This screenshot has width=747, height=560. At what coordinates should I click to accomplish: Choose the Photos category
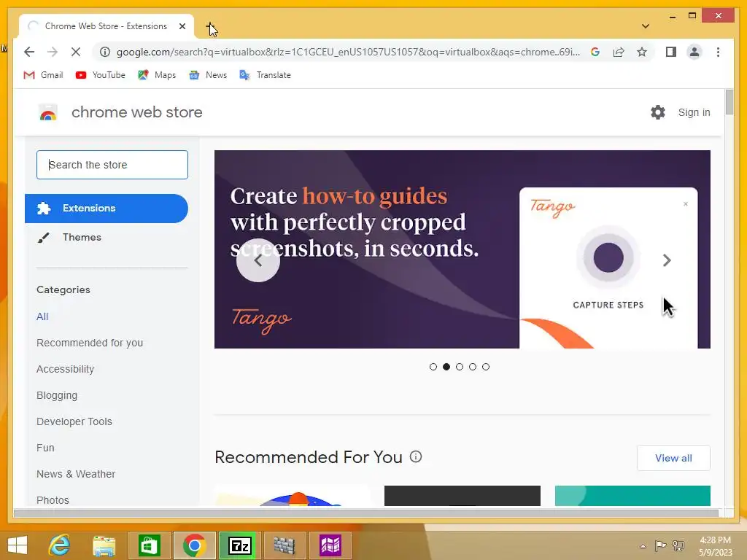coord(53,500)
